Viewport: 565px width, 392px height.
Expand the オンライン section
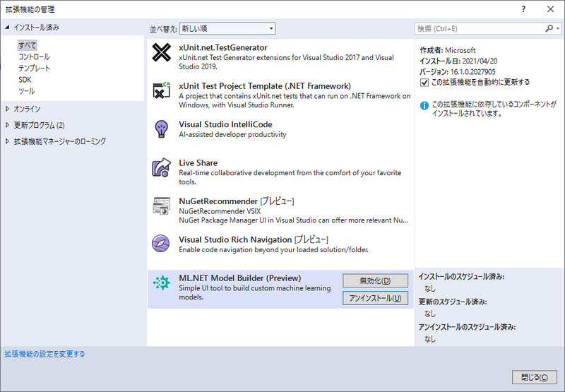pos(7,109)
